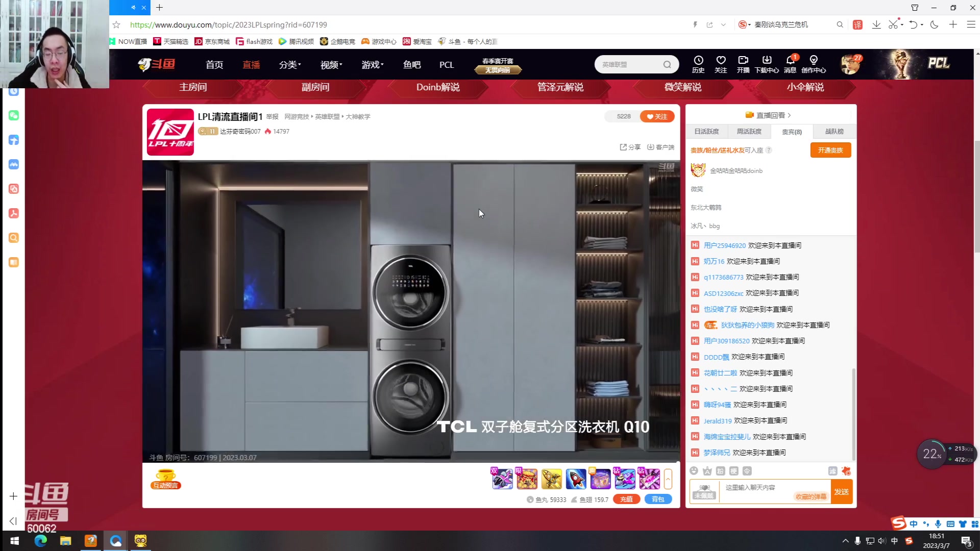Open the 视频 dropdown in navigation

coord(331,65)
